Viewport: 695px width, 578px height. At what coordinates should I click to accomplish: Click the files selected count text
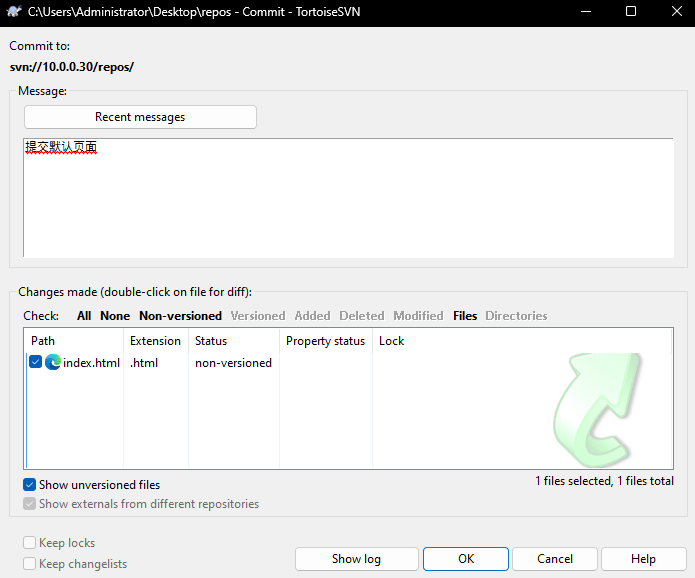pos(604,481)
